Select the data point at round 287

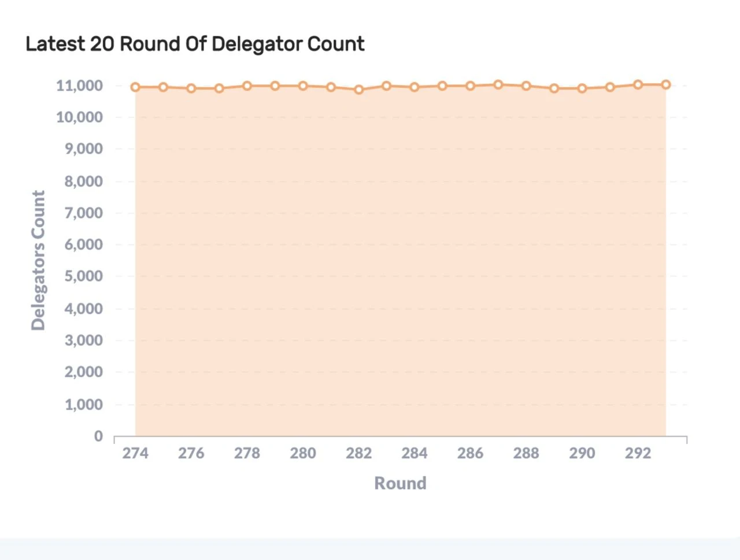pyautogui.click(x=498, y=84)
